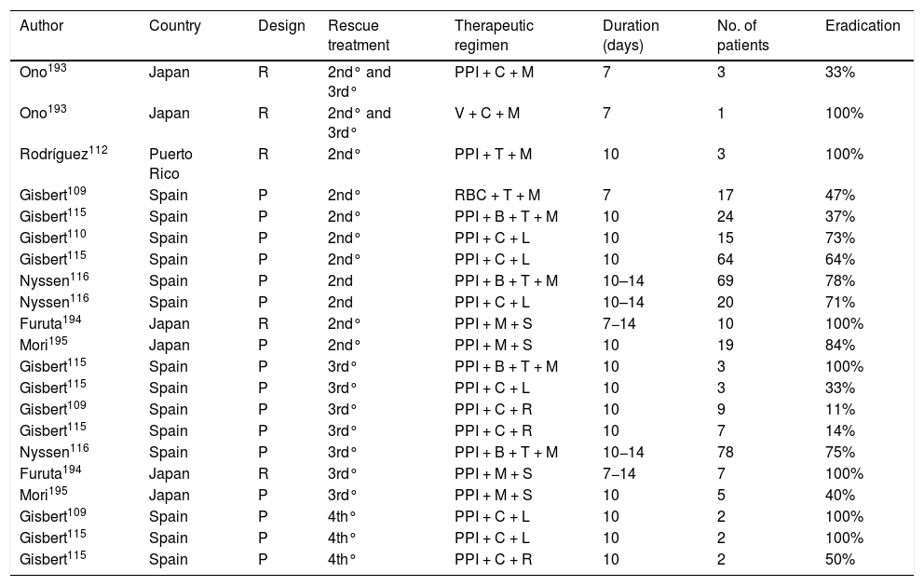The image size is (924, 586).
Task: Click the Duration (days) column header
Action: pos(631,35)
